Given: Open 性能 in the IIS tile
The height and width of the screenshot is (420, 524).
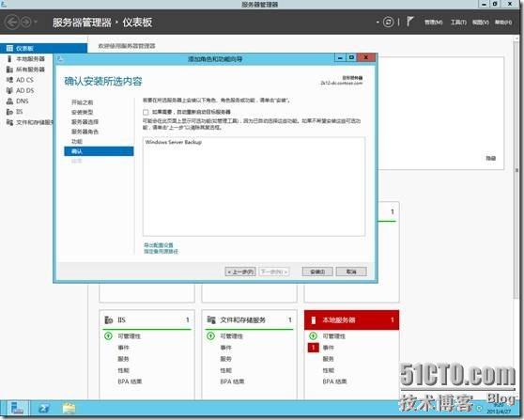Looking at the screenshot, I should (x=123, y=370).
